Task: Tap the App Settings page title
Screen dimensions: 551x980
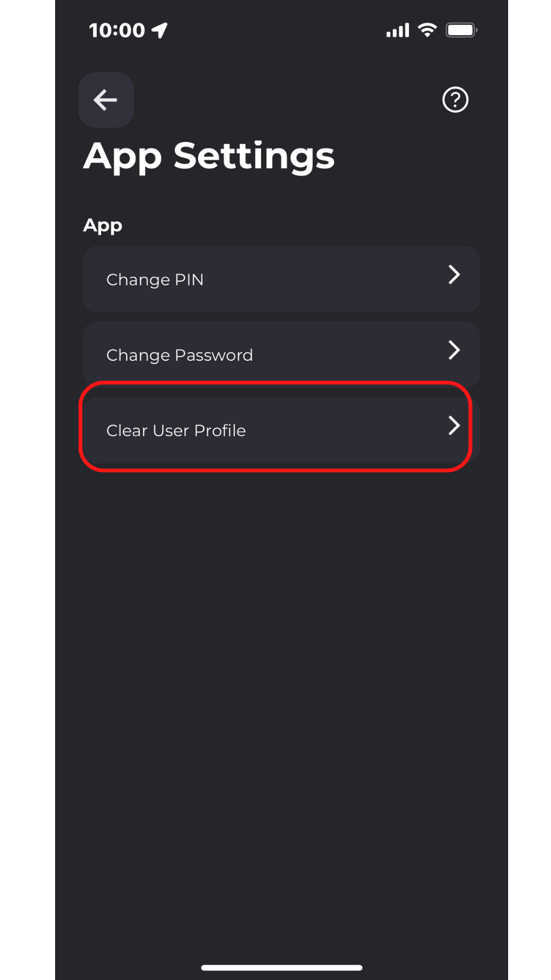Action: pos(209,157)
